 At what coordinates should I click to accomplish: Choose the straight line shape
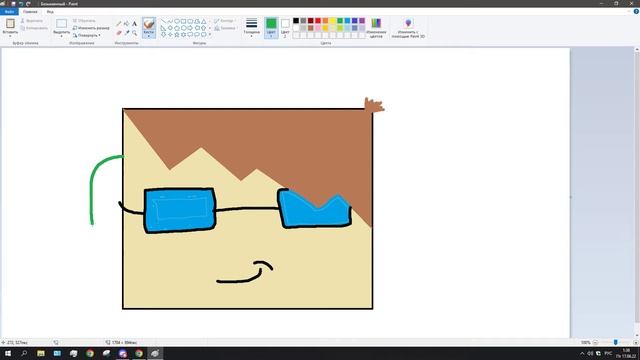tap(163, 21)
